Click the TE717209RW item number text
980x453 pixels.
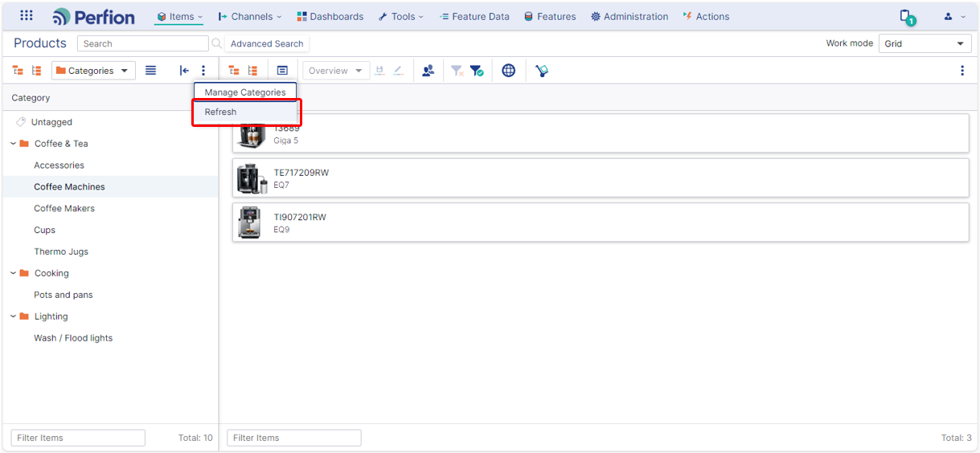[x=301, y=173]
